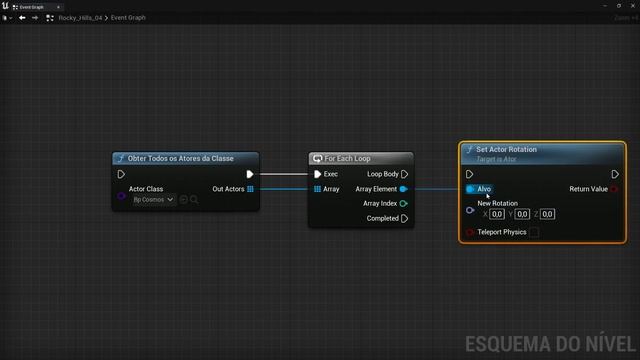
Task: Click the function icon on the Set Actor Rotation header
Action: (469, 149)
